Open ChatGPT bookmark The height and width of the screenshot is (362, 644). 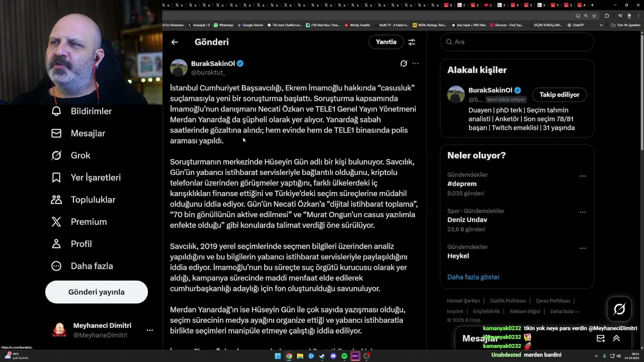[576, 25]
